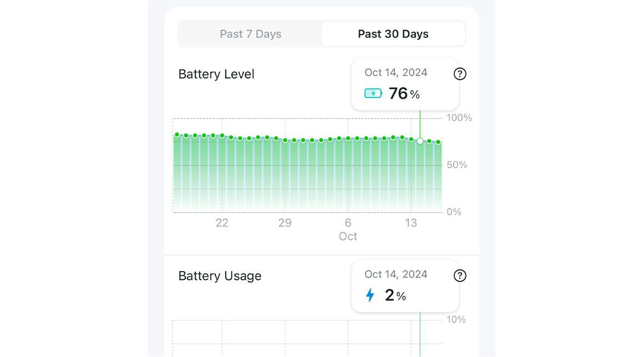This screenshot has width=644, height=357.
Task: Click the 13 date label on the chart axis
Action: pos(410,223)
